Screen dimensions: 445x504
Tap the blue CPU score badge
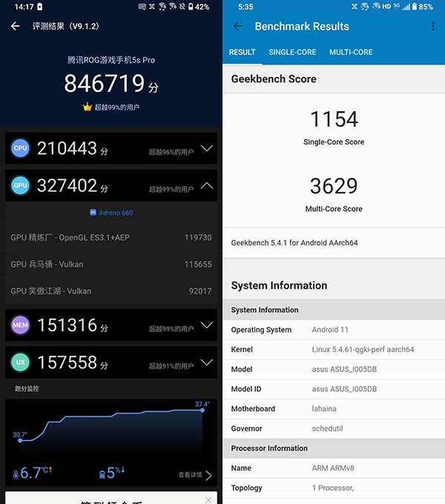pos(20,148)
